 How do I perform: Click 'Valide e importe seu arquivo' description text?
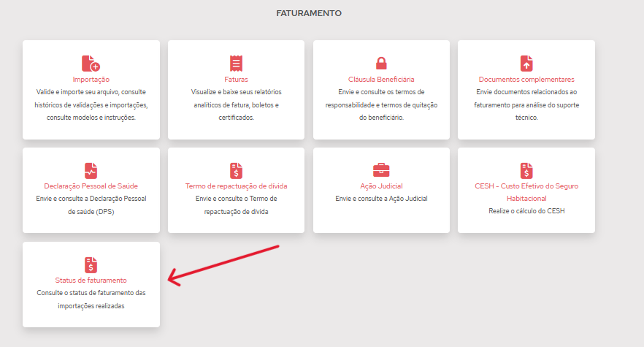pyautogui.click(x=91, y=104)
